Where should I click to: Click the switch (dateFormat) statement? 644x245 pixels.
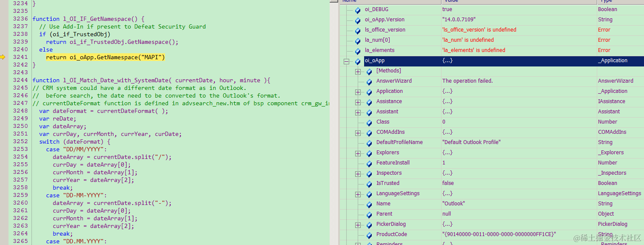pyautogui.click(x=75, y=141)
